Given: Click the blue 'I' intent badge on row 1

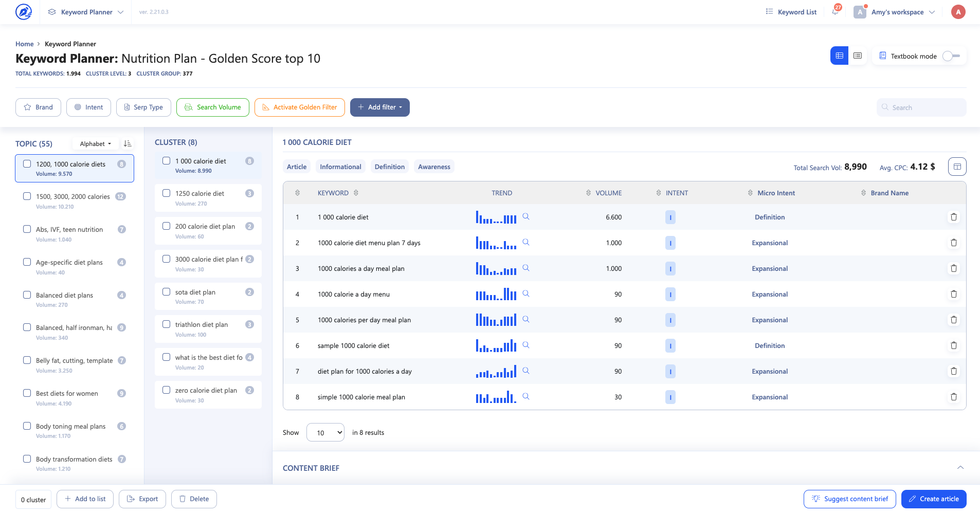Looking at the screenshot, I should tap(670, 217).
